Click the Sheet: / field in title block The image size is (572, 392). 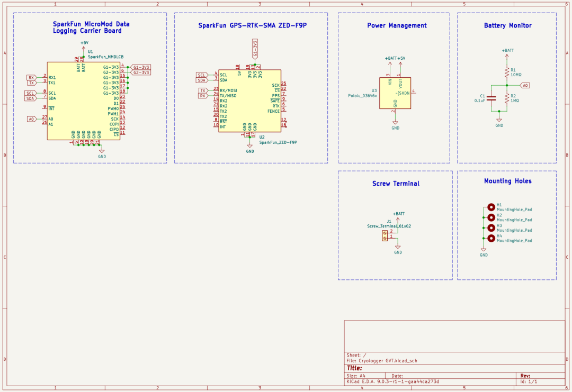click(x=356, y=355)
